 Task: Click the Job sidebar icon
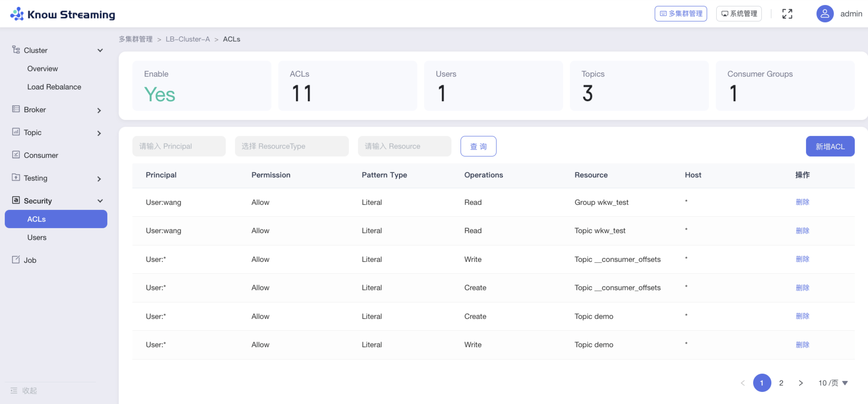16,260
